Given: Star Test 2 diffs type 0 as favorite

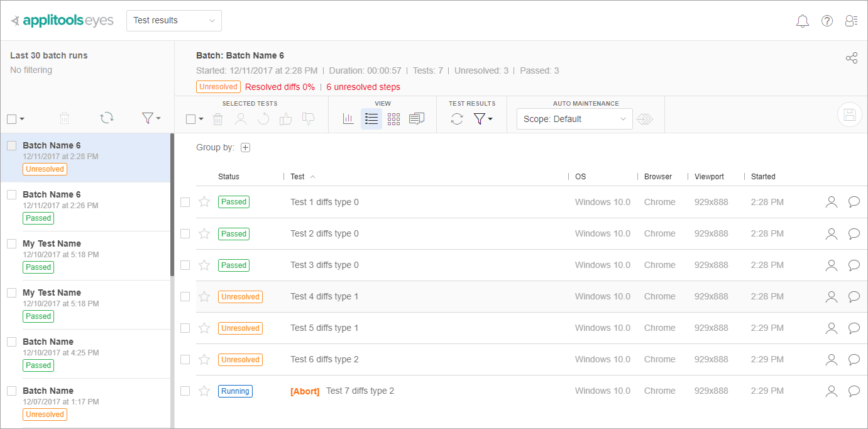Looking at the screenshot, I should (x=204, y=233).
